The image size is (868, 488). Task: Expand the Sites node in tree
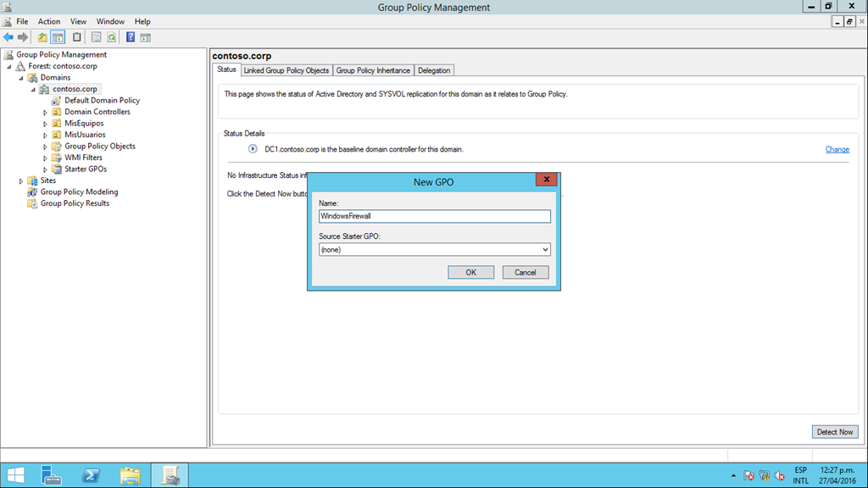[x=21, y=180]
